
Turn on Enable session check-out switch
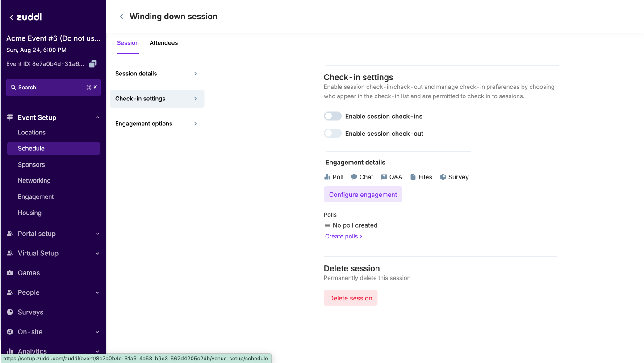click(x=333, y=133)
